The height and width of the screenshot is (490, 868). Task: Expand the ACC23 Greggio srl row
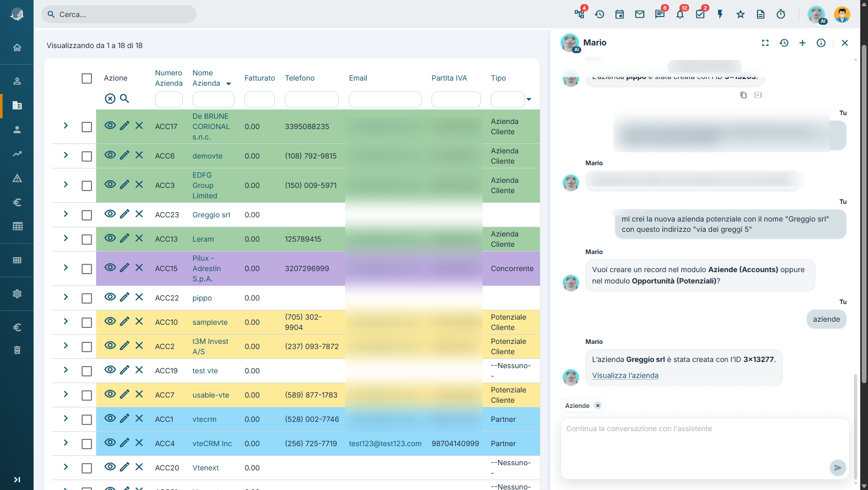click(66, 214)
